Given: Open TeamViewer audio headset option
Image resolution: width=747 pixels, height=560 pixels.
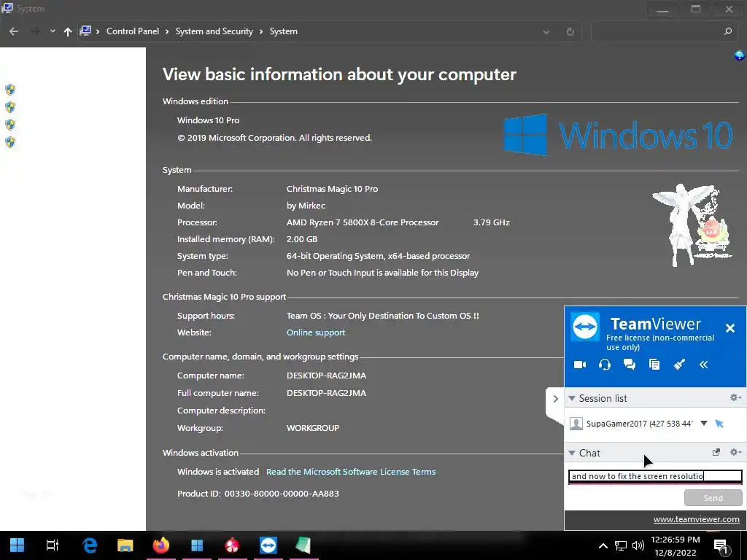Looking at the screenshot, I should pyautogui.click(x=605, y=365).
